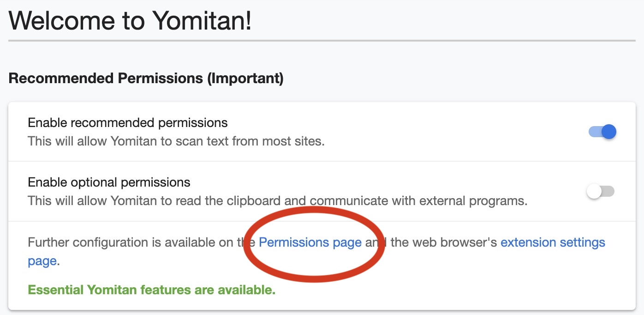Toggle off 'Enable recommended permissions'

601,132
